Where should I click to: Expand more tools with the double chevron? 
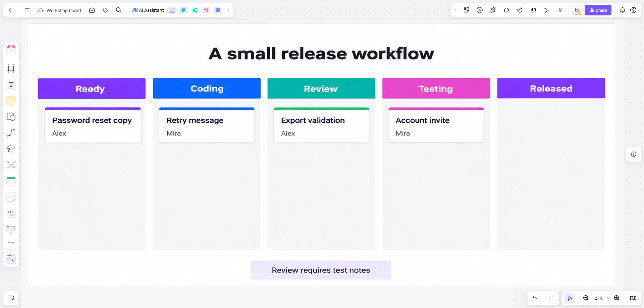(x=560, y=10)
